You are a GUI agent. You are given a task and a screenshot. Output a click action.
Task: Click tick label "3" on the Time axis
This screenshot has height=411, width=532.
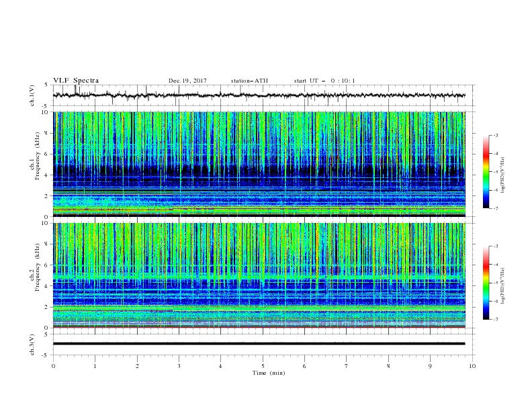pyautogui.click(x=179, y=366)
